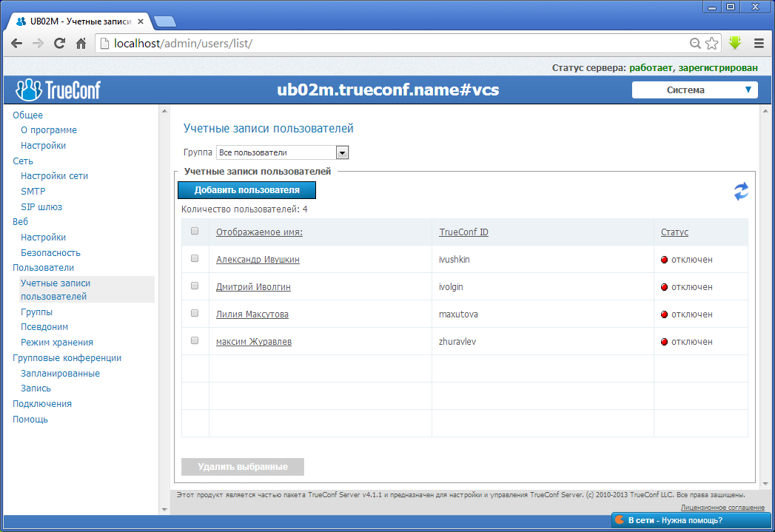Viewport: 775px width, 532px height.
Task: Open Лицензионное соглашение link
Action: pos(722,508)
